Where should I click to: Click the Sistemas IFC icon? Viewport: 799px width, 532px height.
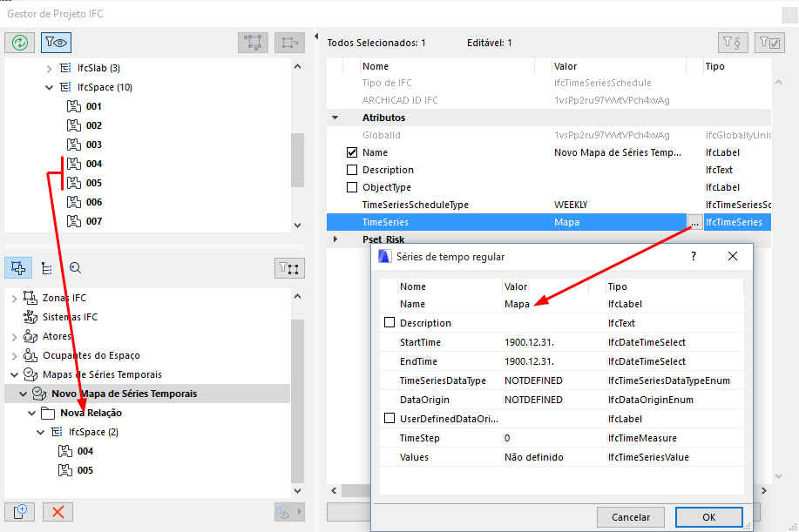[30, 317]
